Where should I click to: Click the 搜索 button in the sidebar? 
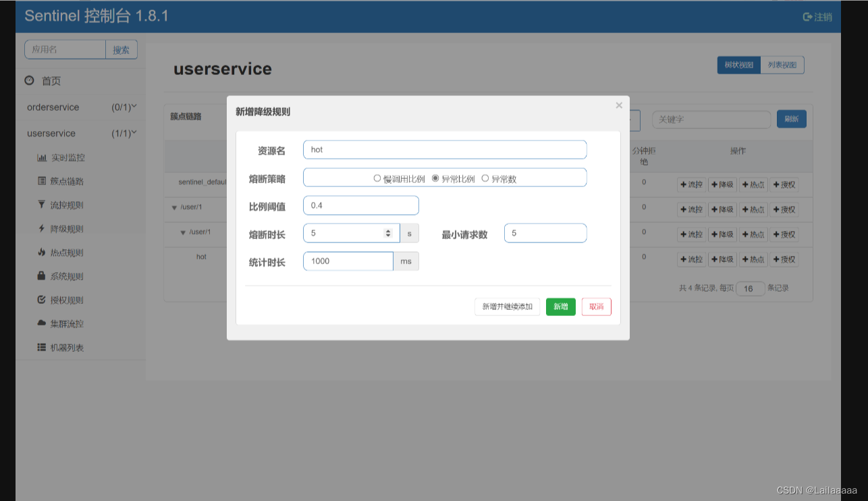121,49
